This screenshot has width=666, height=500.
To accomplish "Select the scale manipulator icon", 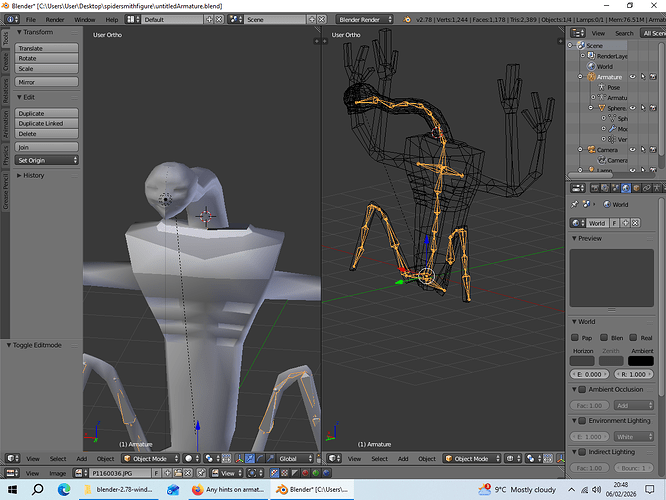I will coord(270,459).
